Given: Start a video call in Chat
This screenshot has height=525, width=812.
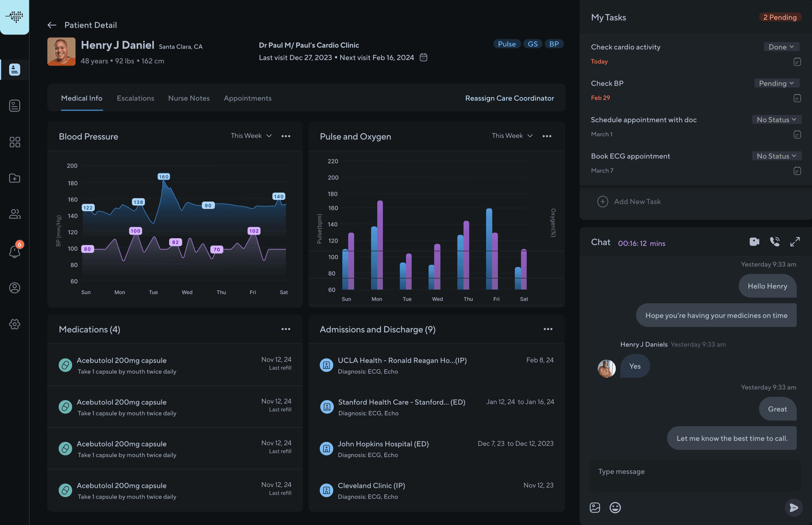Looking at the screenshot, I should click(x=754, y=242).
